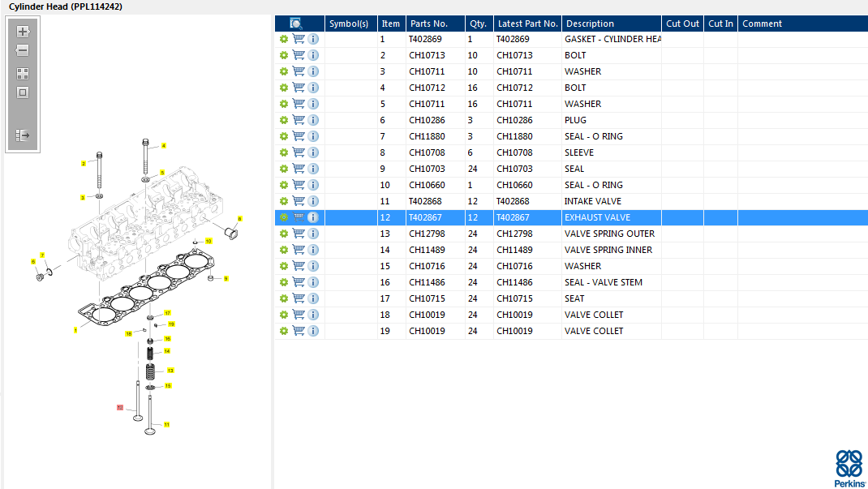Click callout number 4 on the diagram
This screenshot has height=489, width=868.
163,146
